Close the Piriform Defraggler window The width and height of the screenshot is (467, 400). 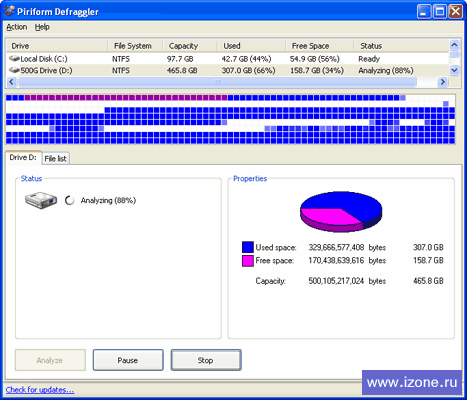(455, 12)
